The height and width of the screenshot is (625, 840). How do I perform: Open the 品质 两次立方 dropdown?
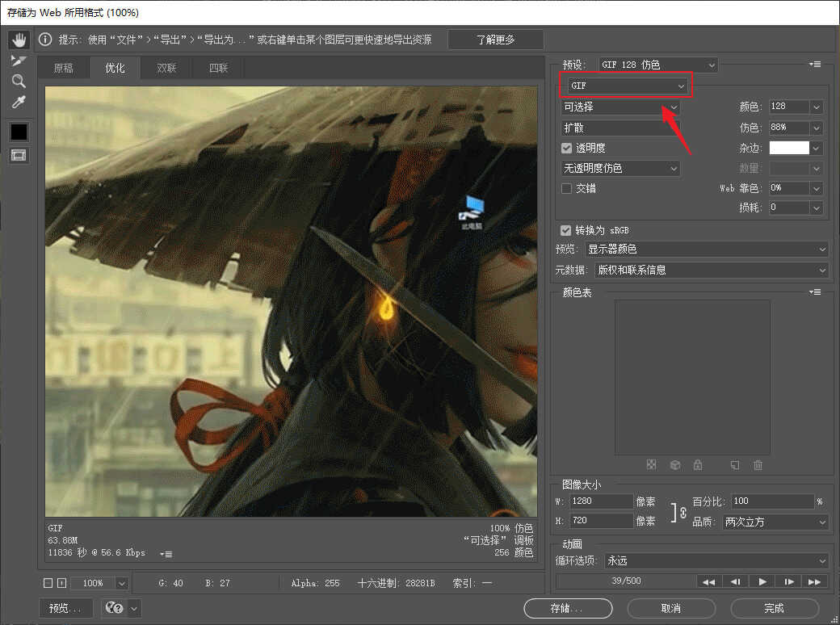[775, 522]
